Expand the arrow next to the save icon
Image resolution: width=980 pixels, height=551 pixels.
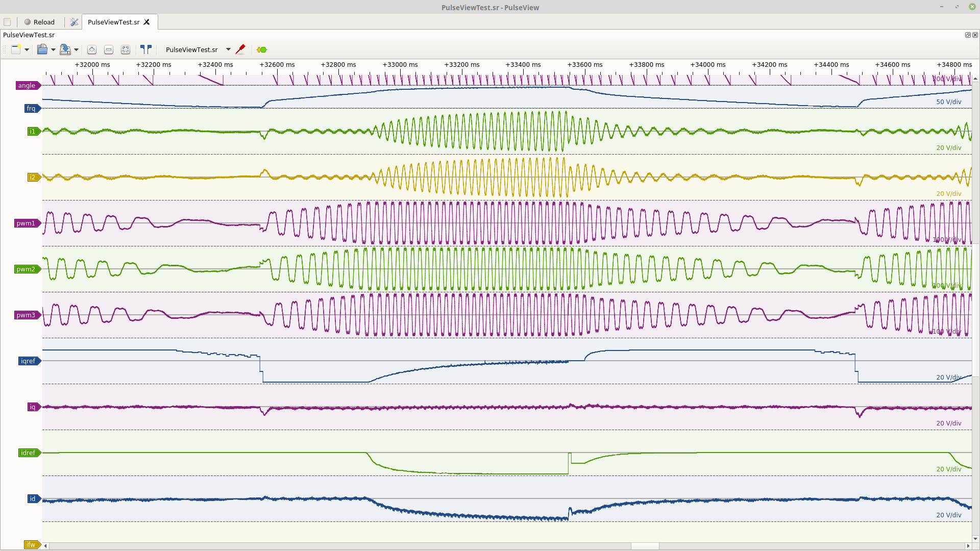[x=76, y=49]
